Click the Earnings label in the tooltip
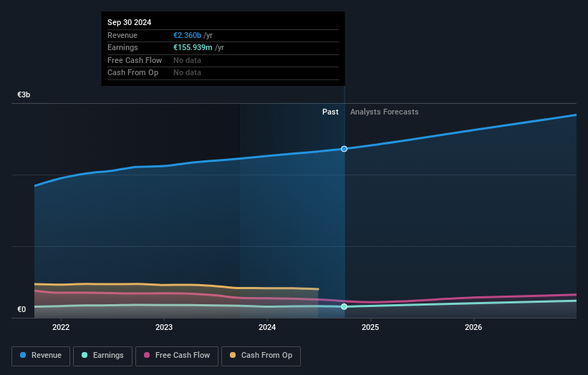 tap(122, 47)
